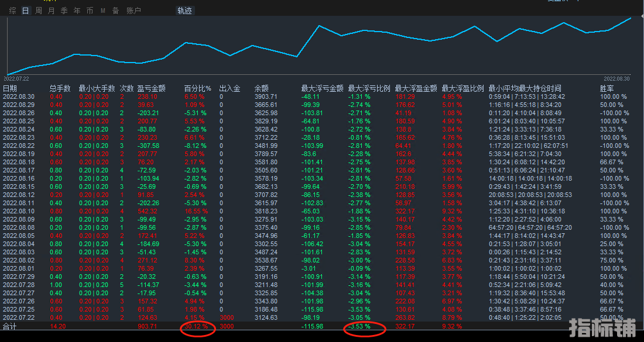The width and height of the screenshot is (644, 342).
Task: Click floating profit value 181.29
Action: tap(405, 97)
